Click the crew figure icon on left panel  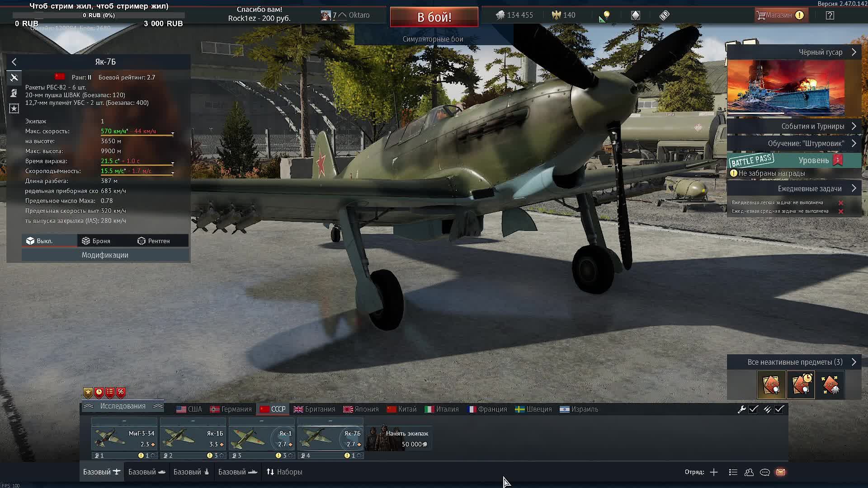tap(14, 93)
